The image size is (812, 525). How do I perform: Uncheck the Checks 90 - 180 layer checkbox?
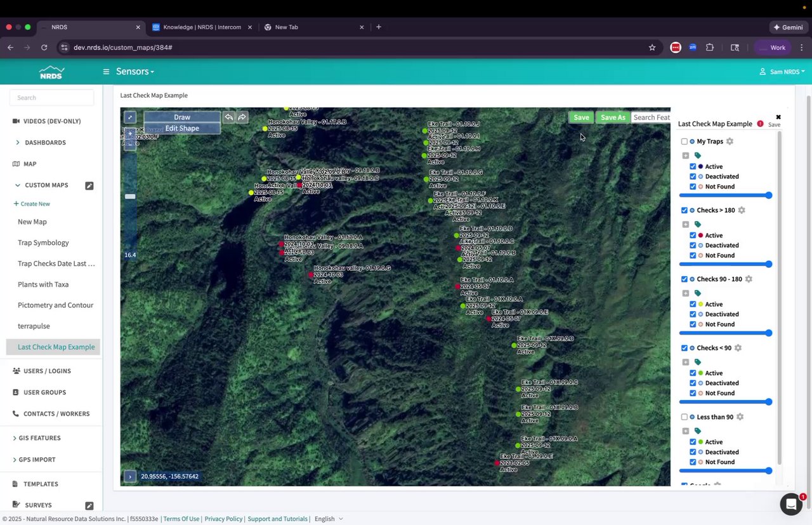point(684,279)
